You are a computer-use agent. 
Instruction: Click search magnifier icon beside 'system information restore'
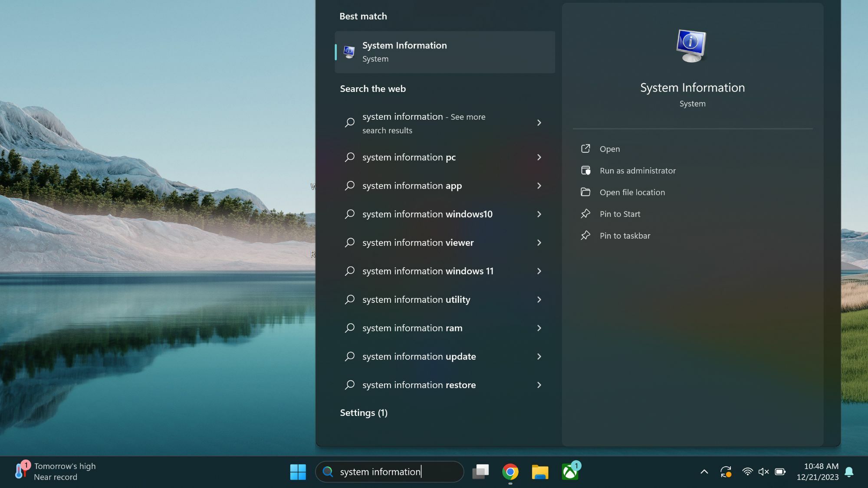click(x=350, y=385)
